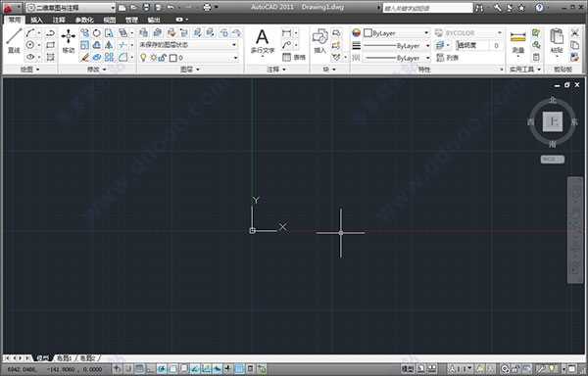Open the workspace dropdown (二维草图与注释)
Viewport: 588px width, 376px height.
[x=71, y=8]
